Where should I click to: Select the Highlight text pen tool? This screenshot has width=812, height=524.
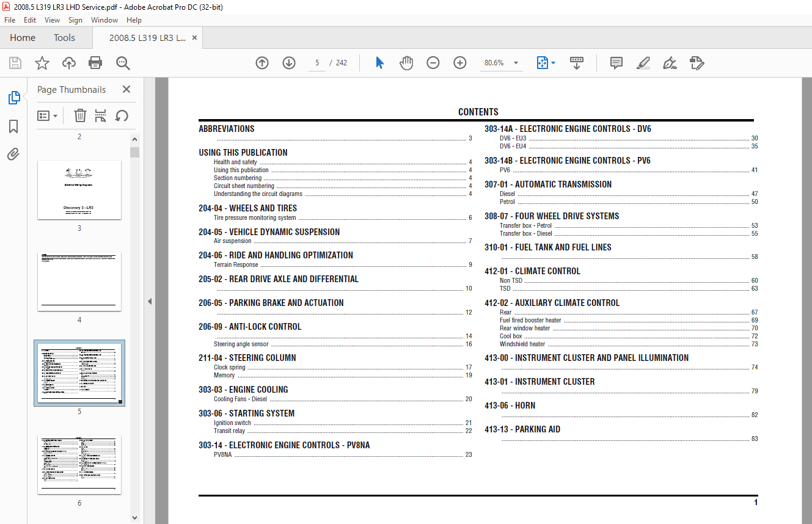(643, 63)
